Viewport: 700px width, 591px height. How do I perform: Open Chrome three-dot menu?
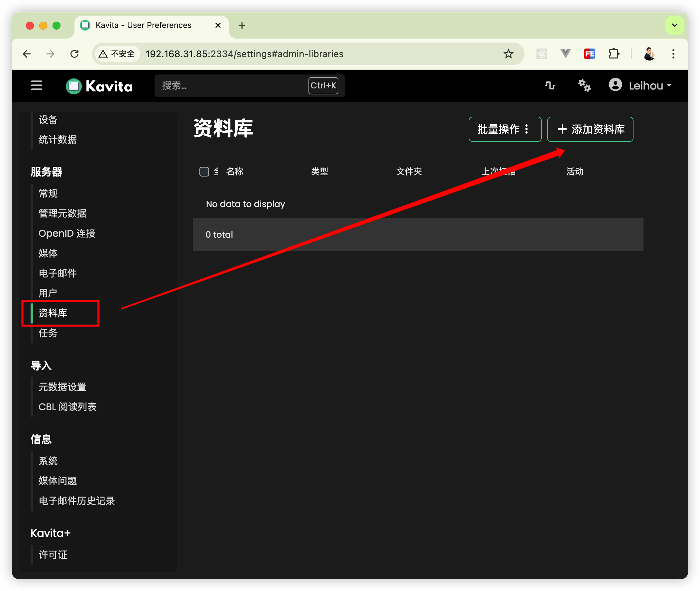point(673,54)
